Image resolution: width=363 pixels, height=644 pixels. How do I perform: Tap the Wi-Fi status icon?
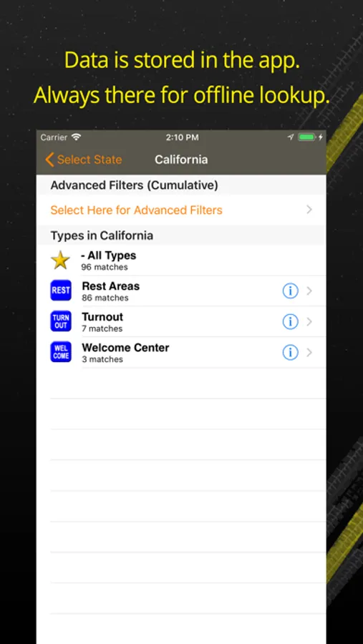click(x=76, y=137)
